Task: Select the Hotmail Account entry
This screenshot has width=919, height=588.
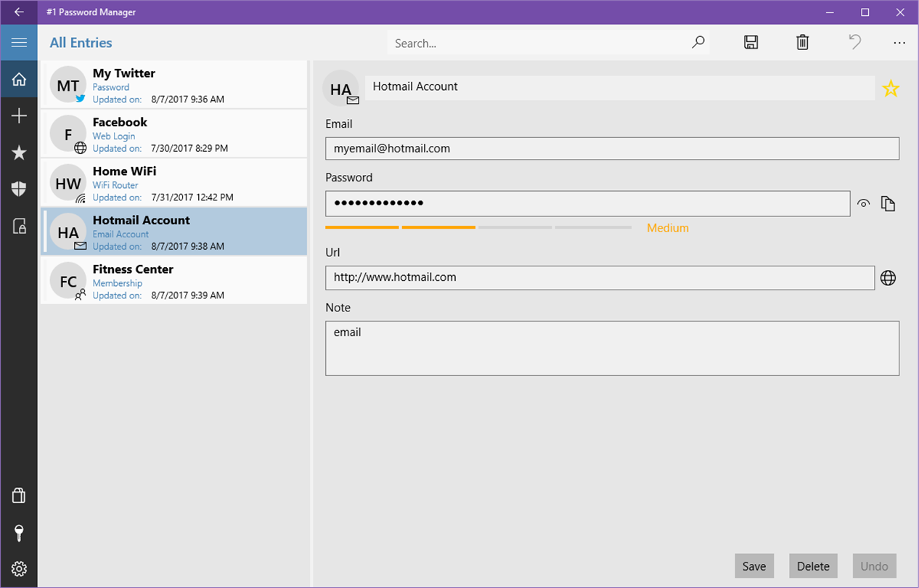Action: point(174,232)
